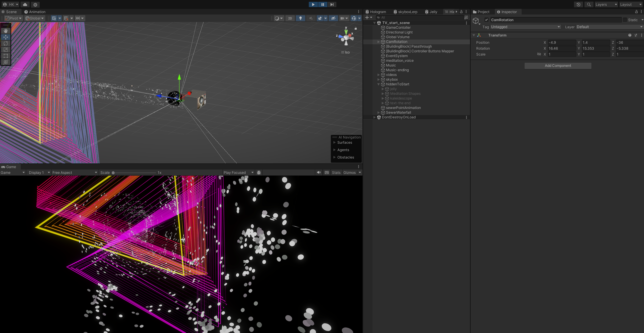Toggle scene audio mute icon
Image resolution: width=644 pixels, height=333 pixels.
(x=311, y=18)
